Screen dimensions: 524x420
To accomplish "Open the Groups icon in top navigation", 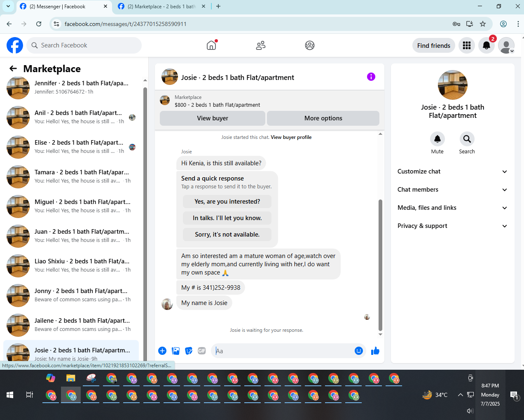I will click(x=310, y=45).
